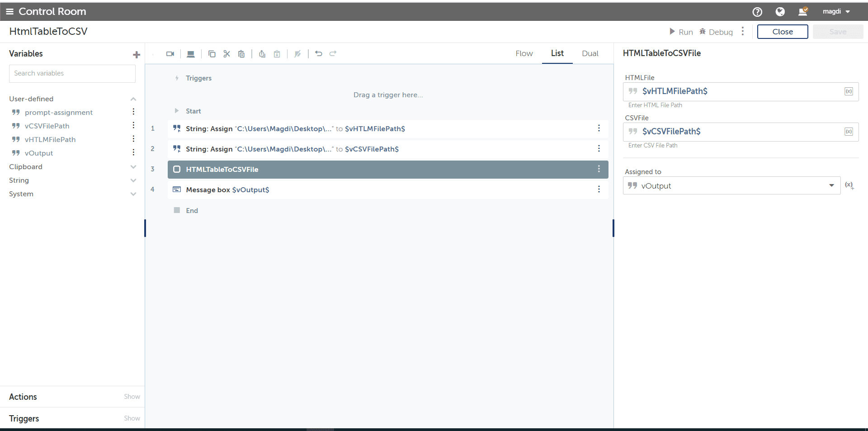The width and height of the screenshot is (868, 431).
Task: Open options menu for line 1 action
Action: coord(599,128)
